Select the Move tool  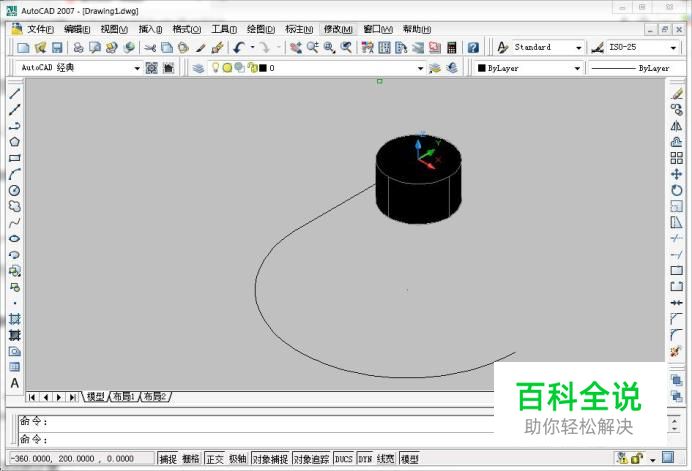point(677,174)
